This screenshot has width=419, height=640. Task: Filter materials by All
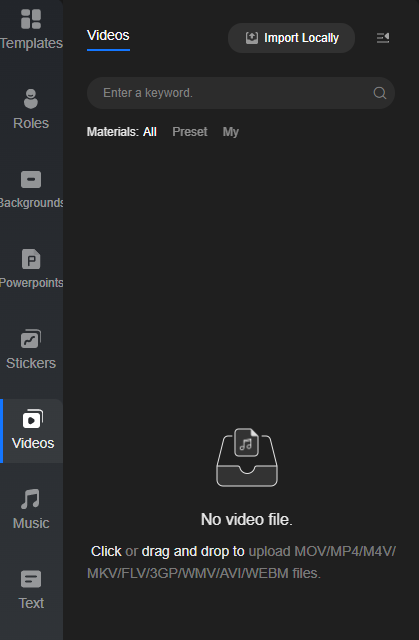tap(150, 132)
